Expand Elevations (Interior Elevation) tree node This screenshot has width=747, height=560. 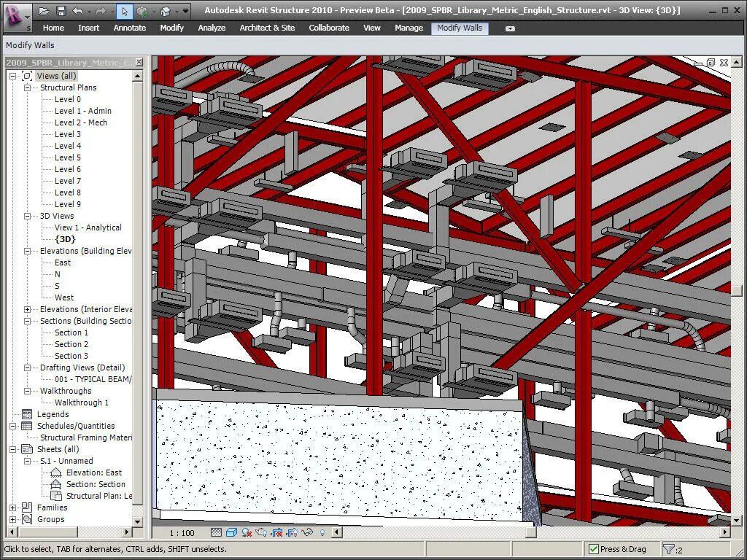(x=27, y=309)
